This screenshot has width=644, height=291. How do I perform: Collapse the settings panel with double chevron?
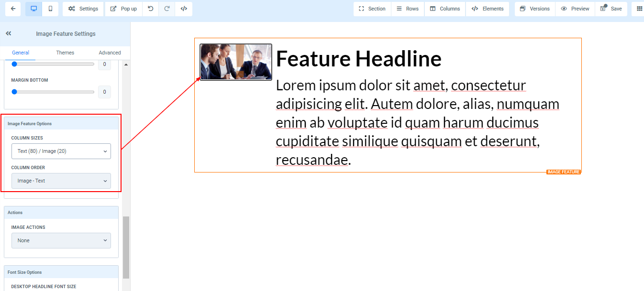point(9,33)
